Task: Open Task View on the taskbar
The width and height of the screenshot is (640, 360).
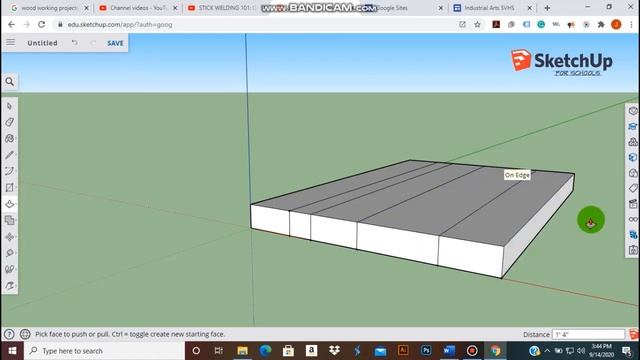Action: click(219, 351)
